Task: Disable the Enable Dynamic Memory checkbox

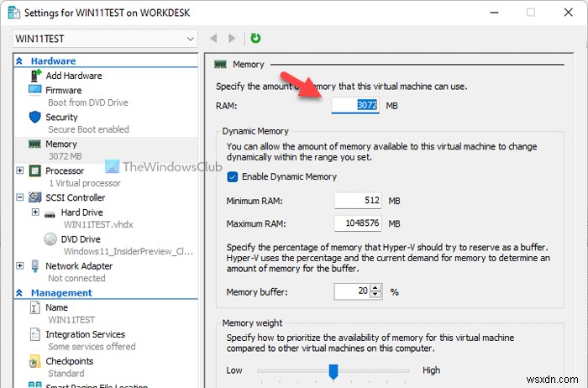Action: [233, 176]
